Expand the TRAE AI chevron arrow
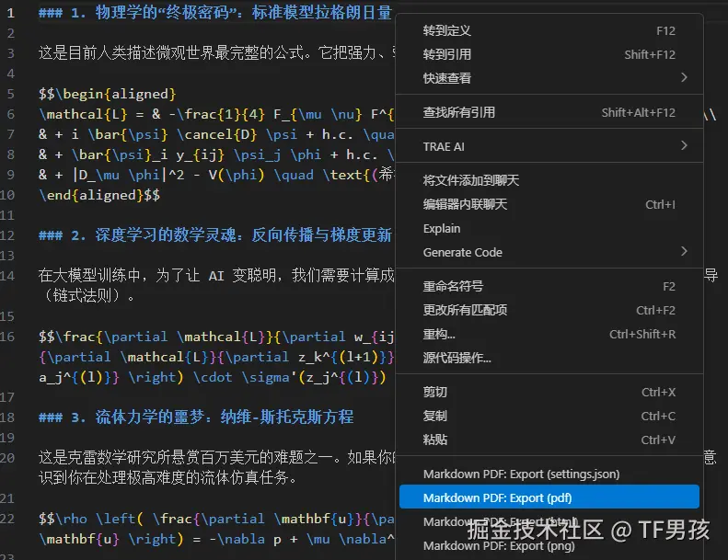This screenshot has height=560, width=728. point(684,145)
